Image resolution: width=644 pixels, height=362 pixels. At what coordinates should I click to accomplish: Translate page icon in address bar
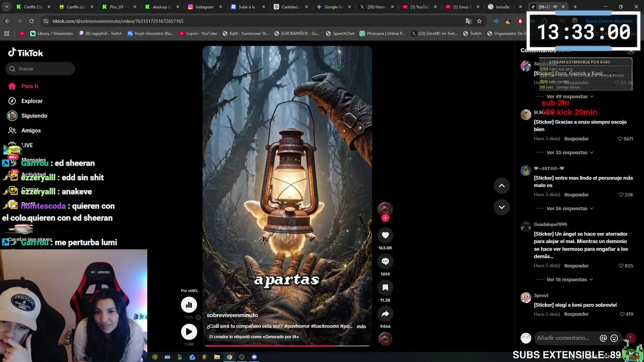pyautogui.click(x=468, y=21)
